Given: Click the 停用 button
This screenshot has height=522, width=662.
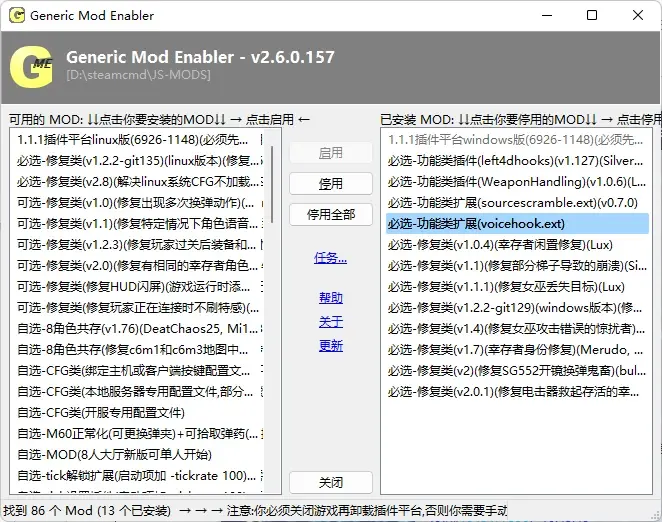Looking at the screenshot, I should tap(331, 183).
